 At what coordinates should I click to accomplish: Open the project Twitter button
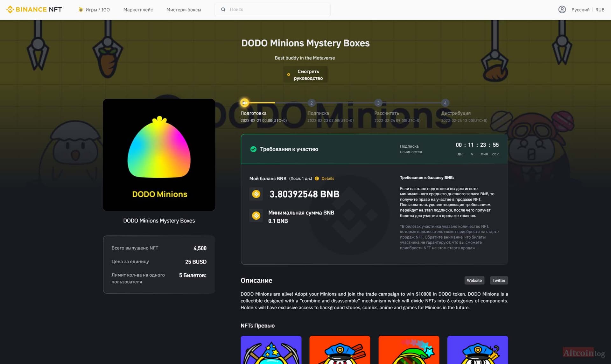[499, 280]
